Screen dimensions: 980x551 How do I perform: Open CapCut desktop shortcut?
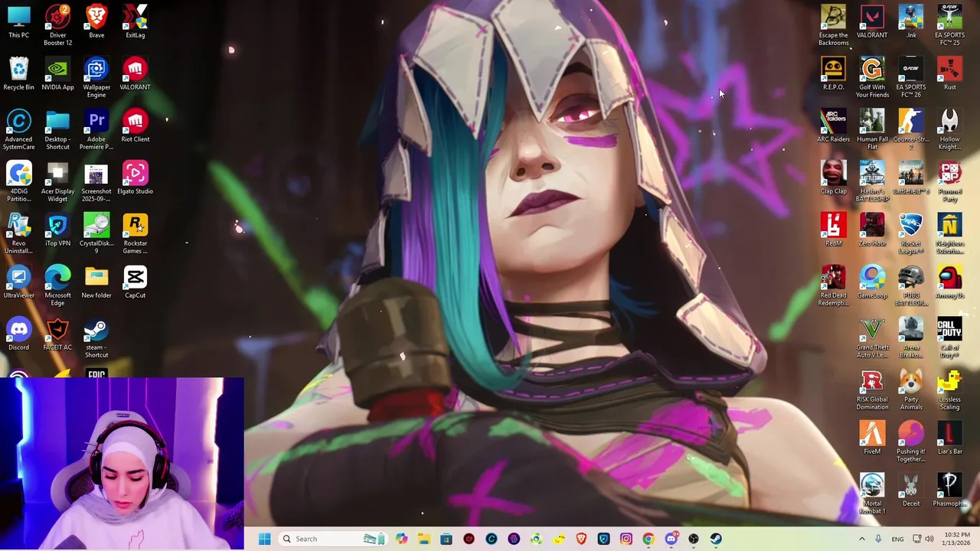[136, 282]
